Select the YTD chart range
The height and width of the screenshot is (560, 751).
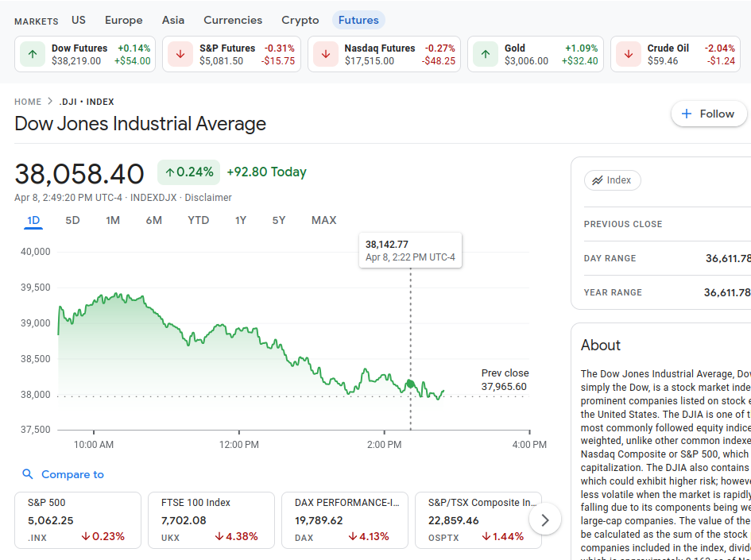pyautogui.click(x=199, y=221)
